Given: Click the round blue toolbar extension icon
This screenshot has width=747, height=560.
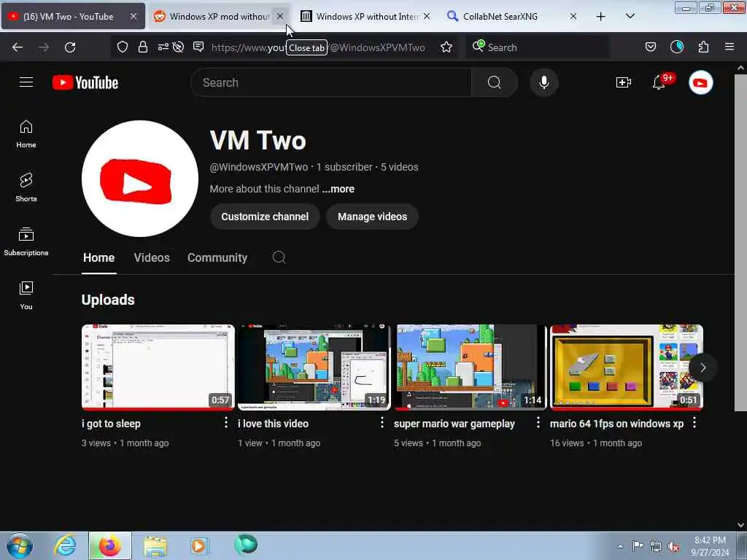Looking at the screenshot, I should pyautogui.click(x=676, y=47).
